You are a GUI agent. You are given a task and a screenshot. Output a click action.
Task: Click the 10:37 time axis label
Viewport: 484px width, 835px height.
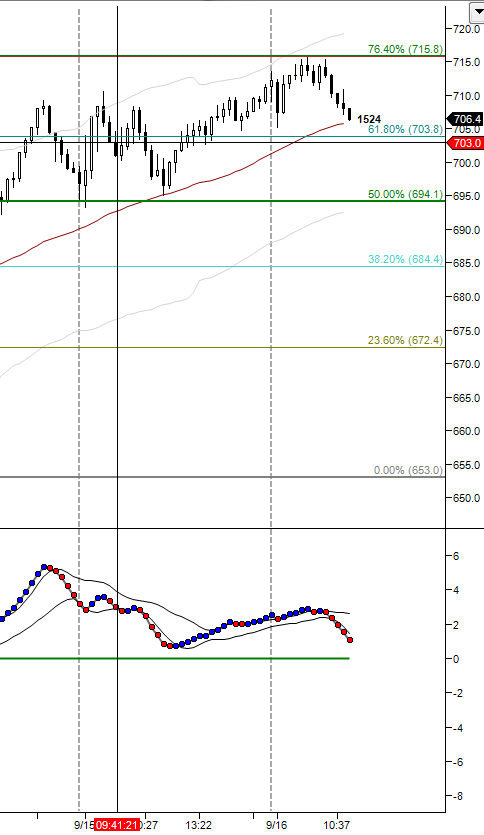tap(337, 825)
